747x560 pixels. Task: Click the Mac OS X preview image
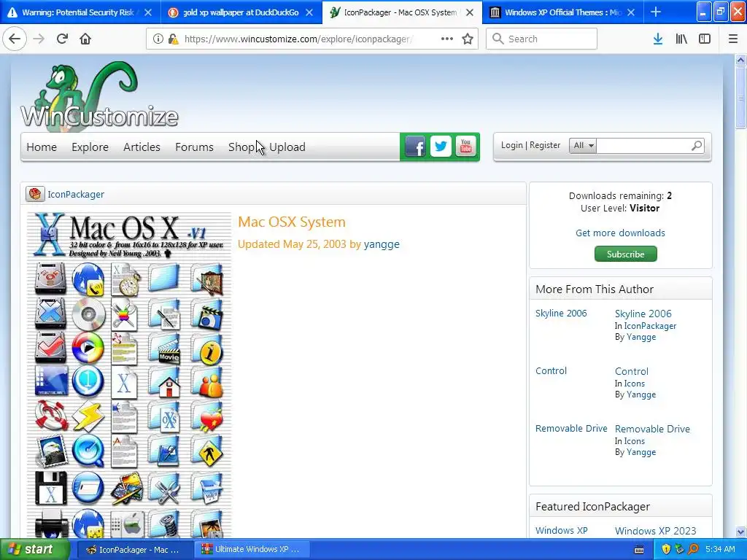coord(129,376)
